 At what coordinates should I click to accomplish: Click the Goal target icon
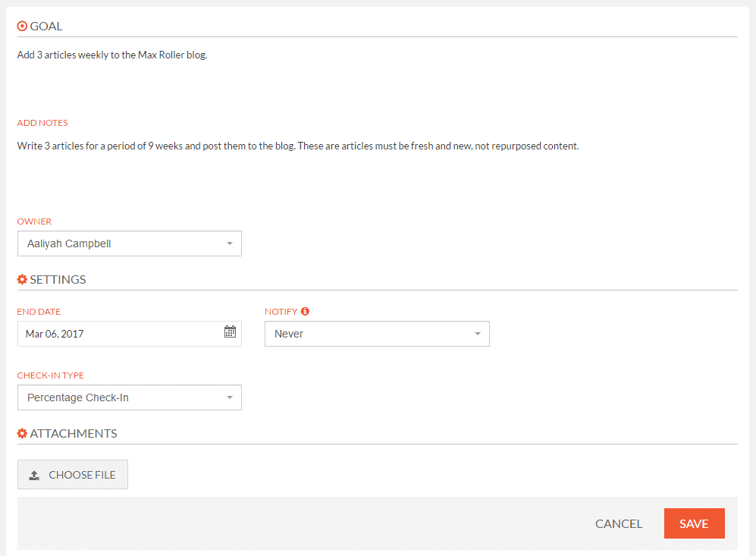click(x=22, y=26)
